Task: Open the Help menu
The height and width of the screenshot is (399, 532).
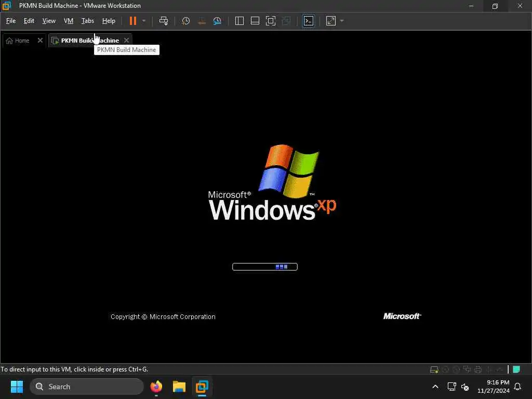Action: tap(109, 21)
